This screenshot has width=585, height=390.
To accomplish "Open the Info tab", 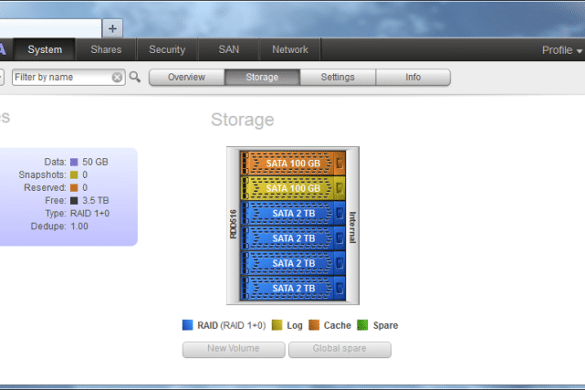I will pos(413,77).
